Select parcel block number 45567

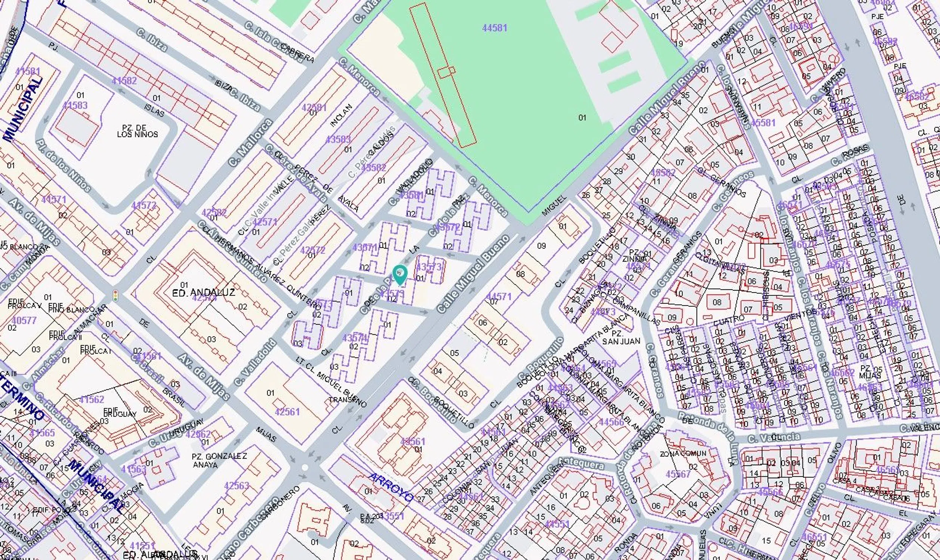click(678, 474)
